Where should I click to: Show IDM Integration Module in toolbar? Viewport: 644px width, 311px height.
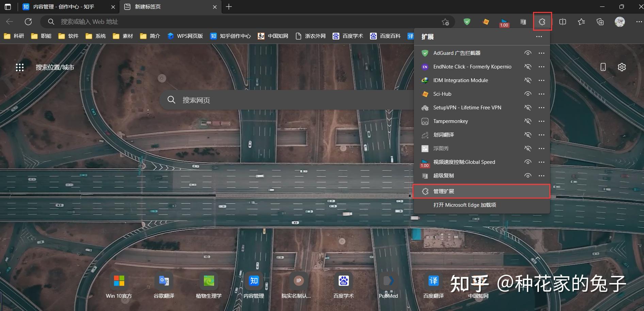(528, 80)
